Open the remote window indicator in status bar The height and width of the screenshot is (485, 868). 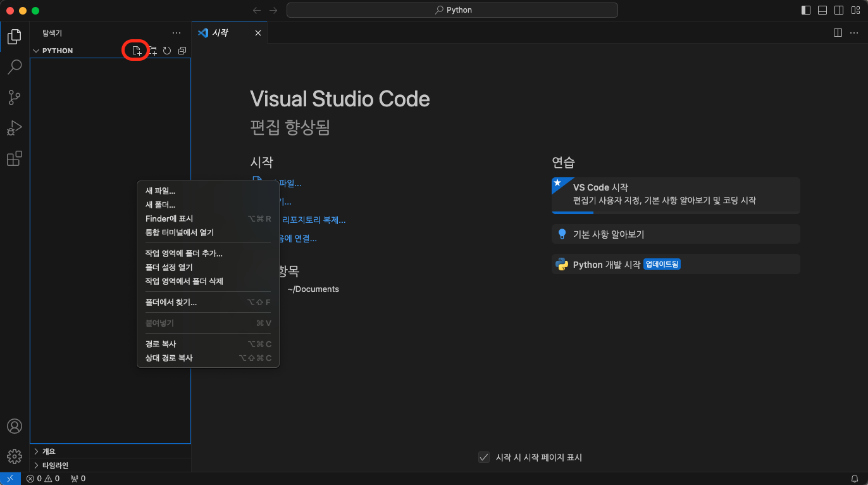[x=9, y=479]
